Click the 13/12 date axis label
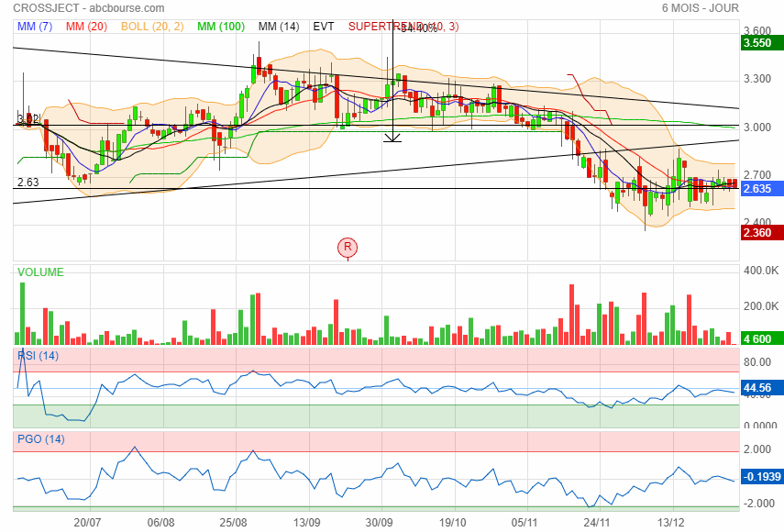 pos(670,523)
